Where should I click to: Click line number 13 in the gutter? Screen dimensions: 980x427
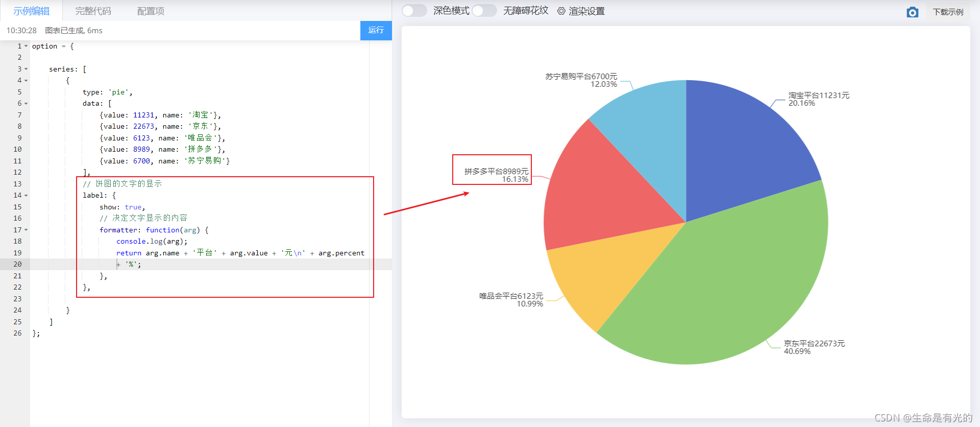[17, 184]
